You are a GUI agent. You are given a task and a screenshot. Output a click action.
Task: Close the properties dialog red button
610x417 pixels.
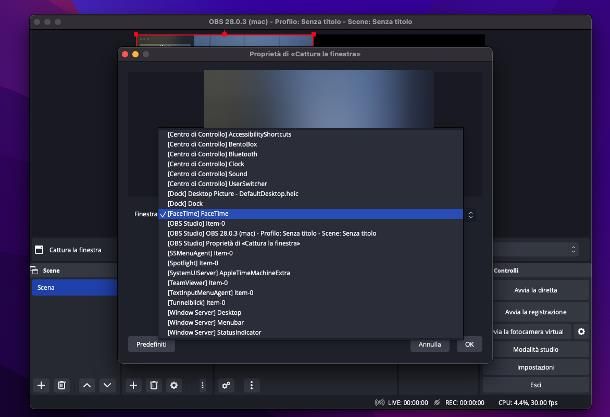click(125, 54)
